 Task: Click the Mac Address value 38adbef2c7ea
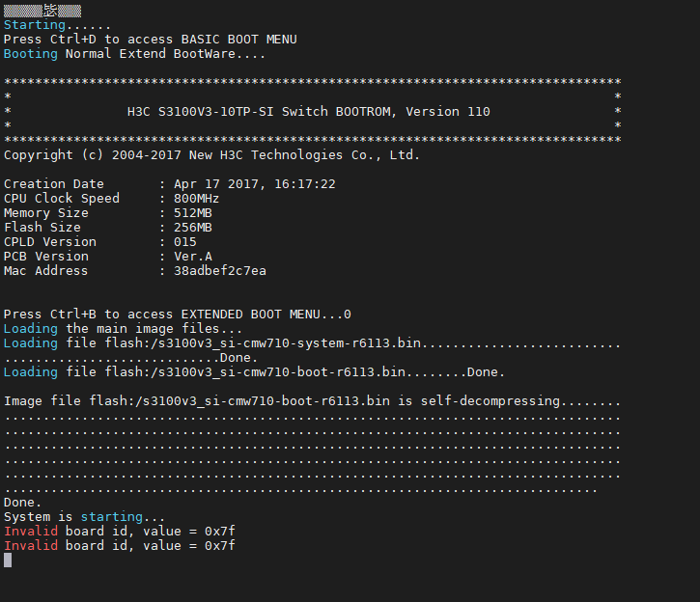click(219, 271)
